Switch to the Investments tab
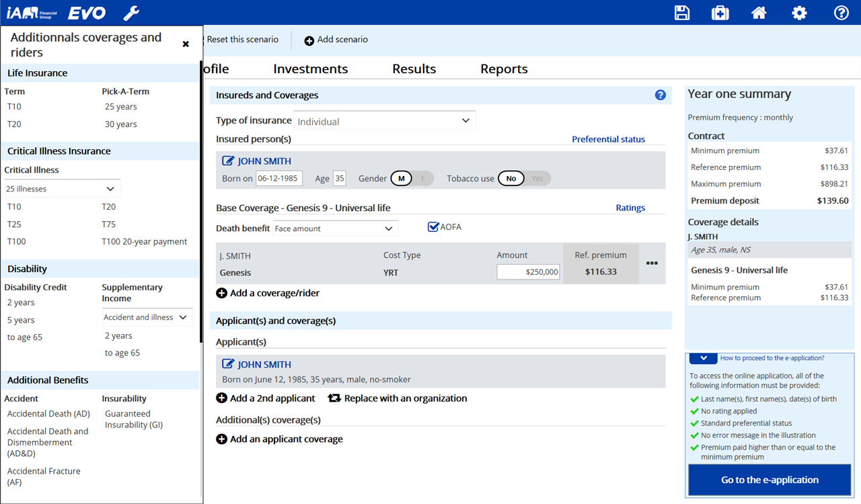 click(x=310, y=69)
